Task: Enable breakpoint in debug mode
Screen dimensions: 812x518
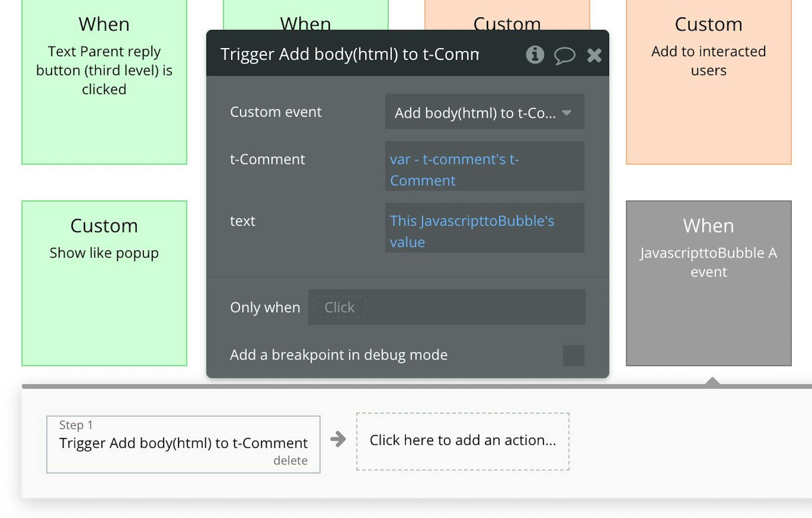Action: click(573, 355)
